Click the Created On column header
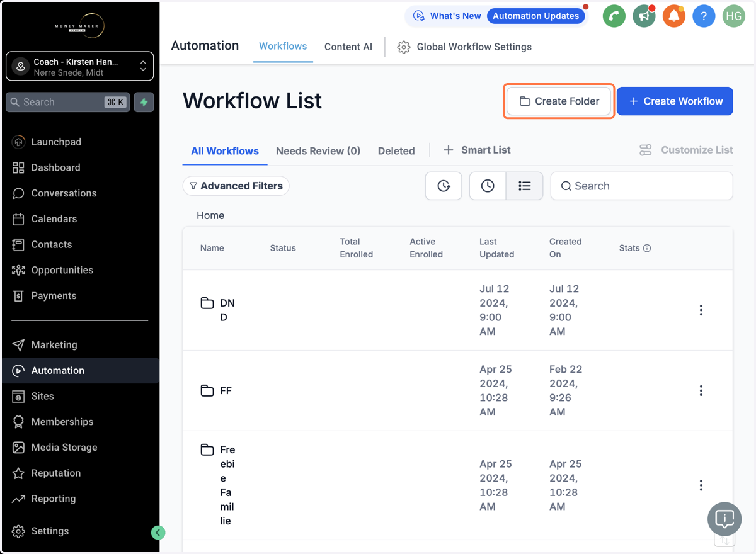 pos(566,248)
